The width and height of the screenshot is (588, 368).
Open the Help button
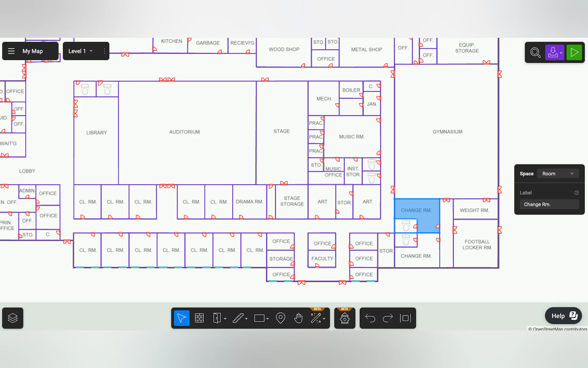pos(563,316)
